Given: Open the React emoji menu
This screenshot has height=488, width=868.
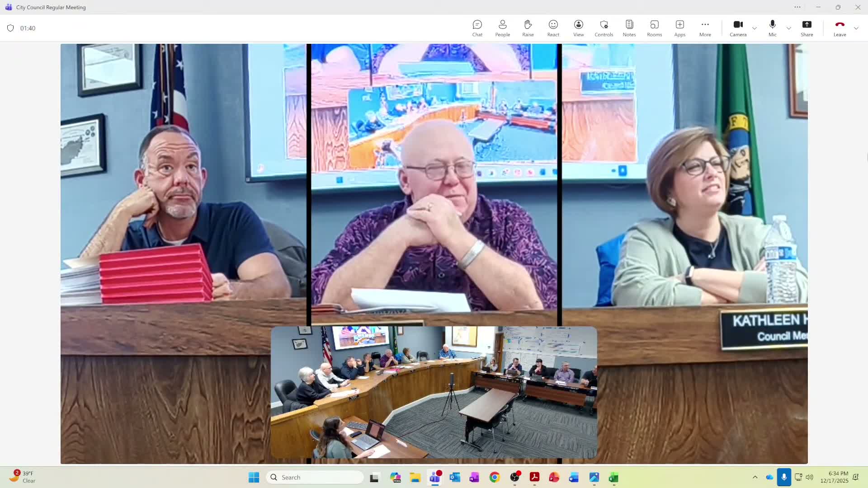Looking at the screenshot, I should (553, 28).
